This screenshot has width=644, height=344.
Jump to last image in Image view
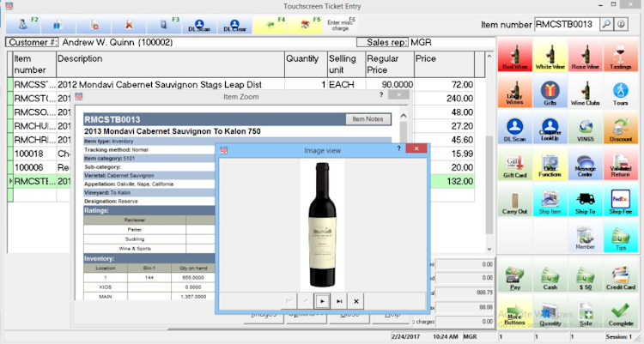(x=339, y=301)
